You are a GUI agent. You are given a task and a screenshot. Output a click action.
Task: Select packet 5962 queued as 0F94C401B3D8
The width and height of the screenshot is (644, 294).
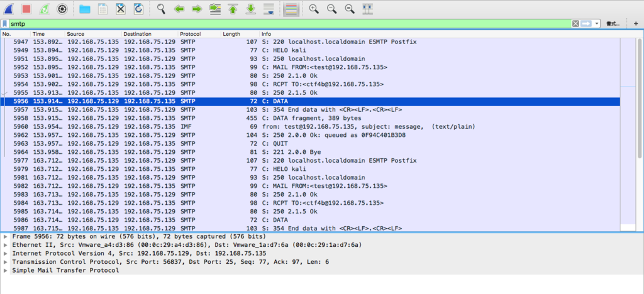(310, 135)
